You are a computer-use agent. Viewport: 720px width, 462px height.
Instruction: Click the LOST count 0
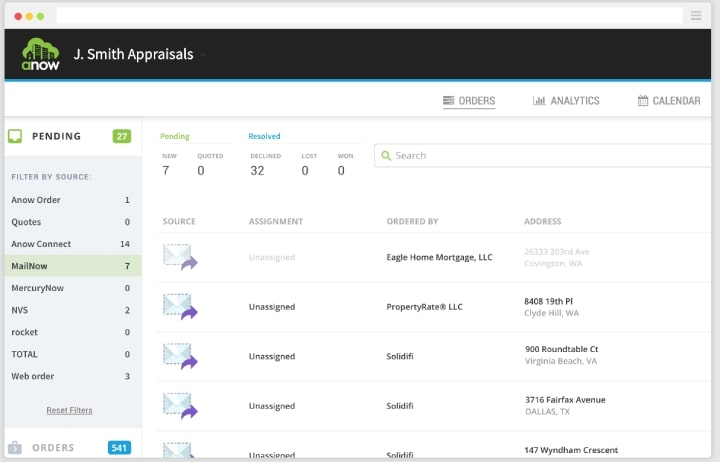tap(305, 171)
